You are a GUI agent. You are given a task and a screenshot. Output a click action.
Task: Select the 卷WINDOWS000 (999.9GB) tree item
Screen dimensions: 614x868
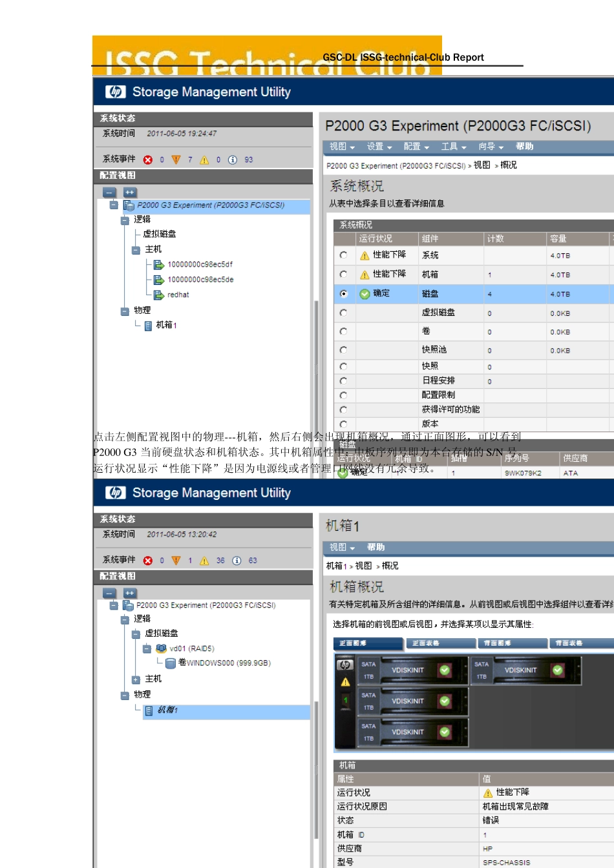224,663
